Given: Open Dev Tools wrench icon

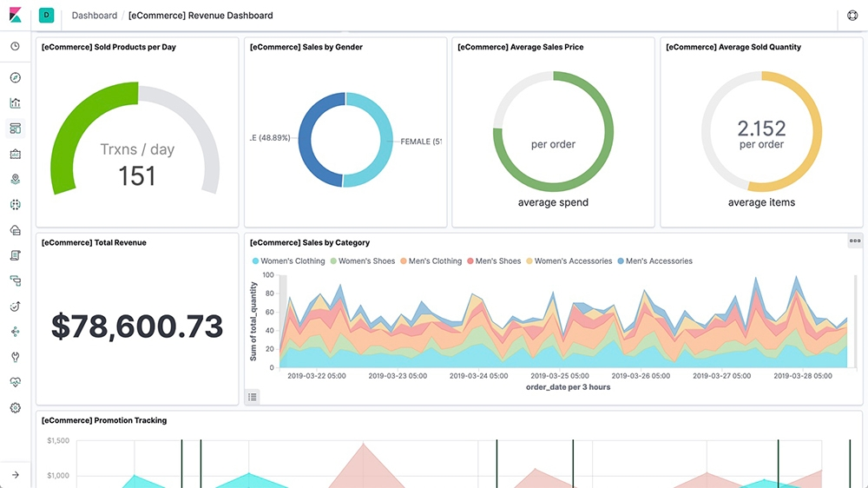Looking at the screenshot, I should point(15,357).
